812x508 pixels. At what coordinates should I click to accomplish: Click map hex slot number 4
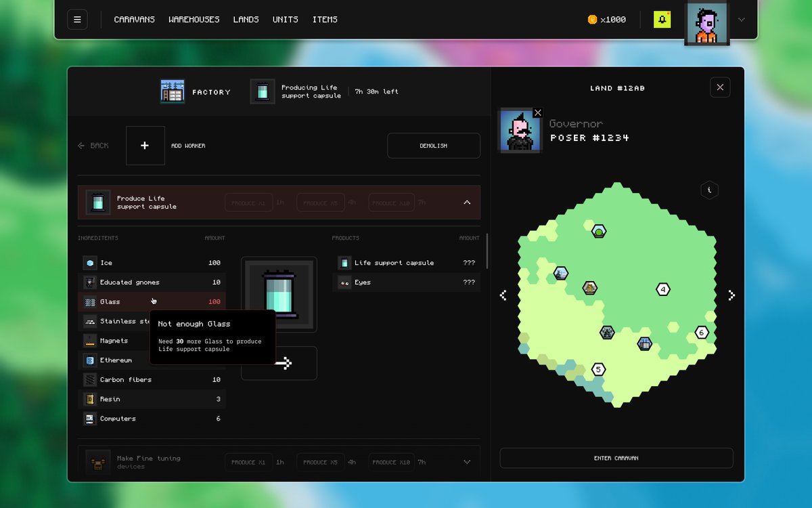663,289
